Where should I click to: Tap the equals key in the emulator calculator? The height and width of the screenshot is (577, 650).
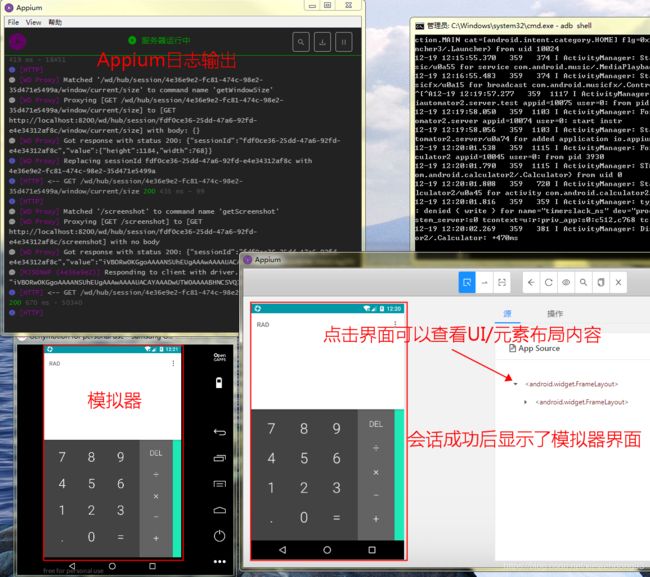point(120,537)
